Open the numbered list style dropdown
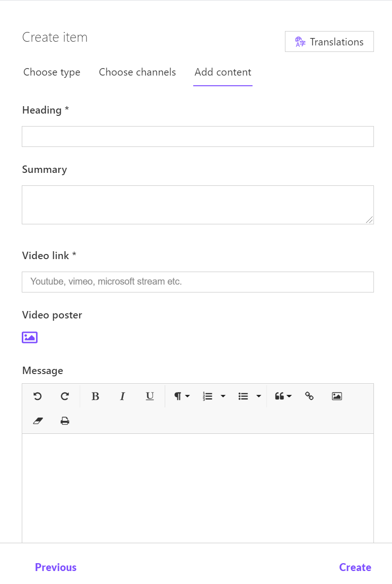The height and width of the screenshot is (584, 392). (214, 396)
